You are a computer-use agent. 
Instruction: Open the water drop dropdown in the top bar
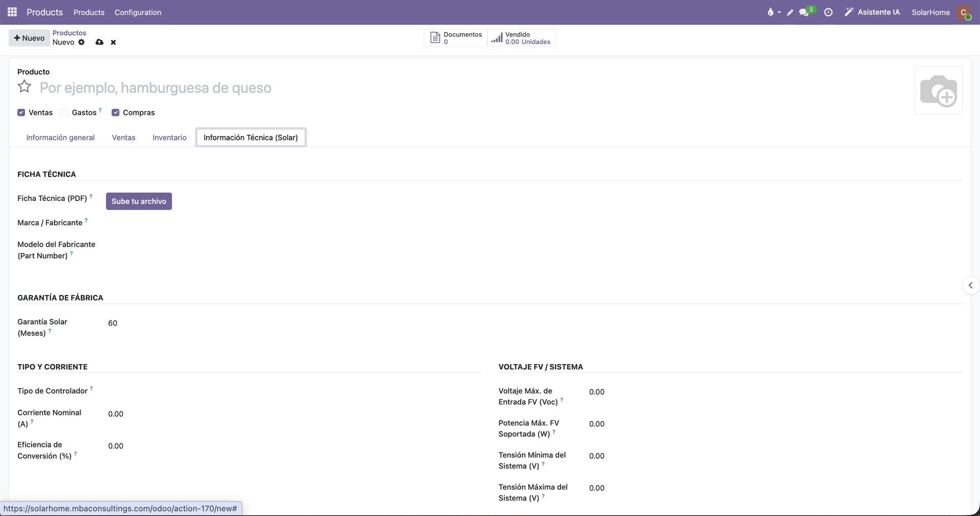point(774,12)
